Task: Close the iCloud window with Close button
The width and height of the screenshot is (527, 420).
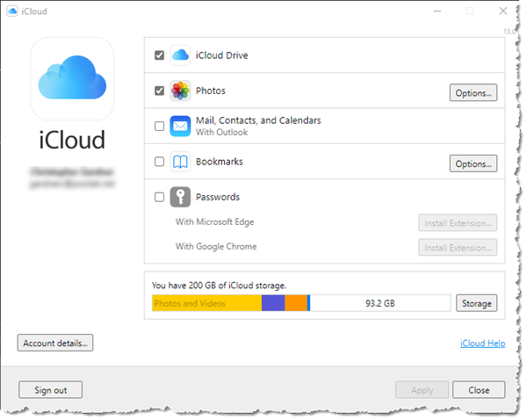Action: tap(479, 390)
